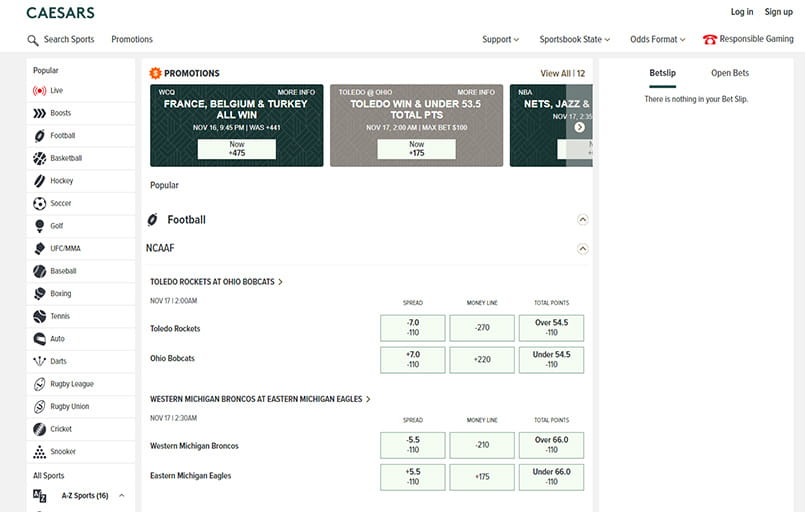Select Ohio Bobcats spread +7.0
805x512 pixels.
pyautogui.click(x=413, y=359)
